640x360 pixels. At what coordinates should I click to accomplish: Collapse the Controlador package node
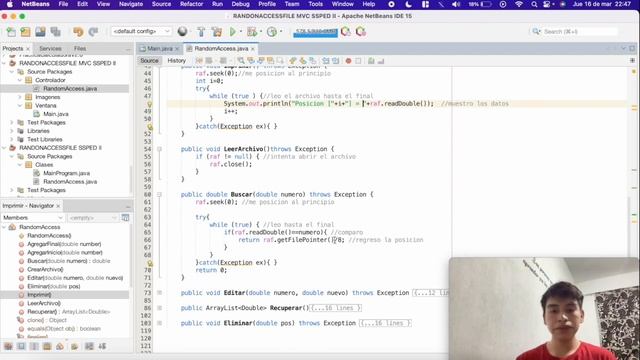(x=20, y=80)
